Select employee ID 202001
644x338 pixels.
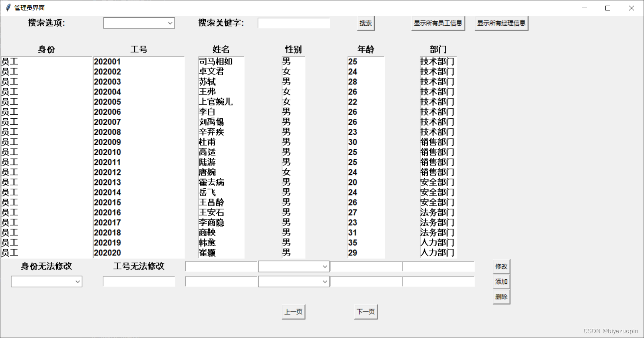pos(107,62)
